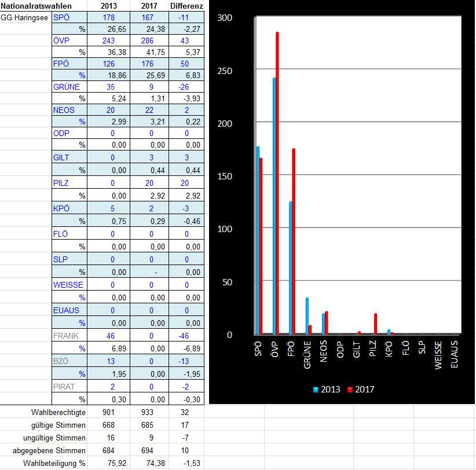476x470 pixels.
Task: Select the Wahlbeteiligung % row label
Action: pos(54,464)
